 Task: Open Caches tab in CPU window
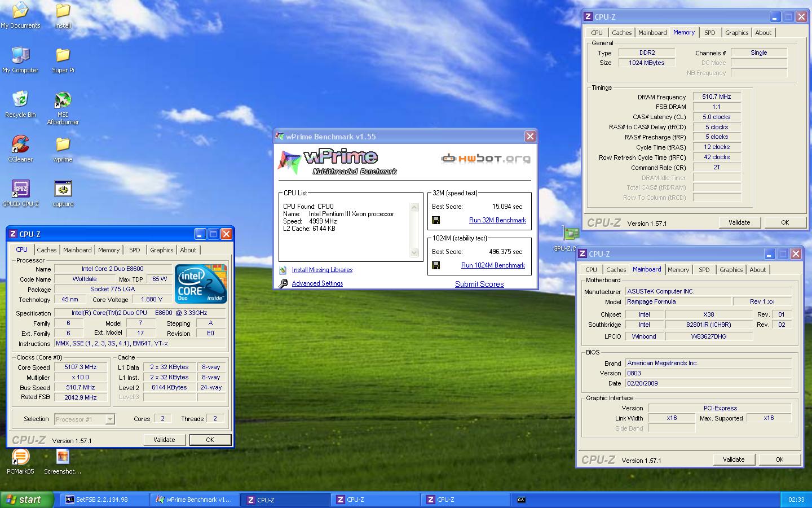(47, 250)
